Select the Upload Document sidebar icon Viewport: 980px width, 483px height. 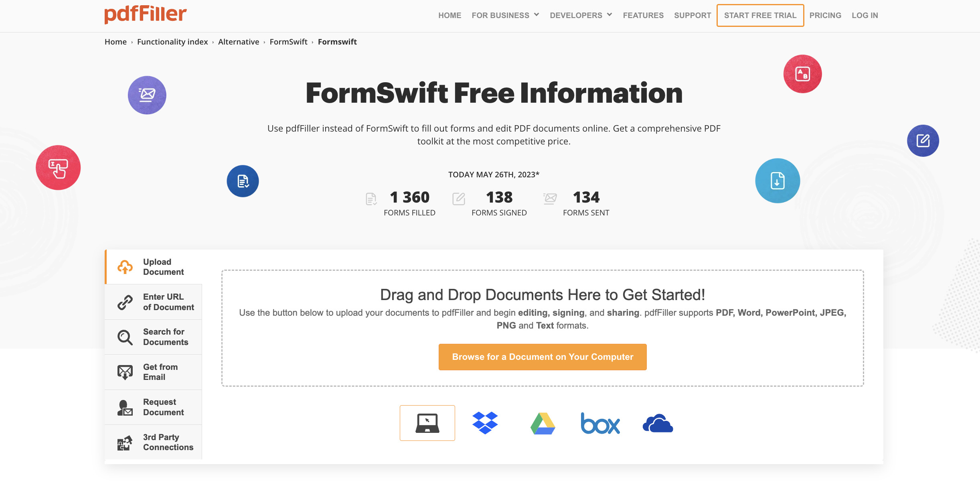[x=125, y=266]
